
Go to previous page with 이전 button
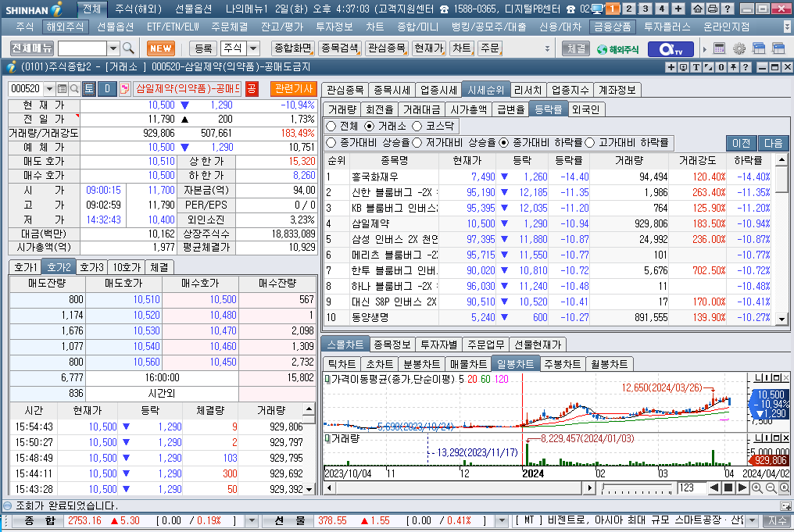(742, 143)
